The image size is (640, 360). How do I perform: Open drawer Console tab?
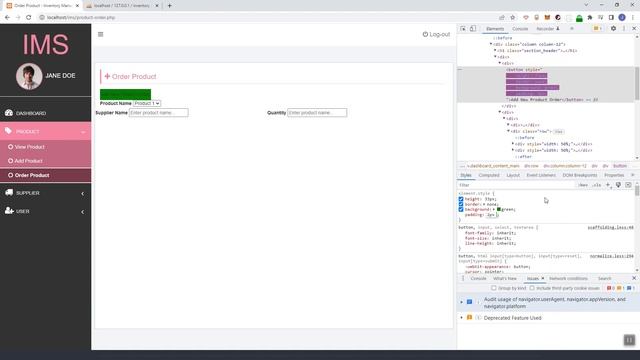point(478,278)
